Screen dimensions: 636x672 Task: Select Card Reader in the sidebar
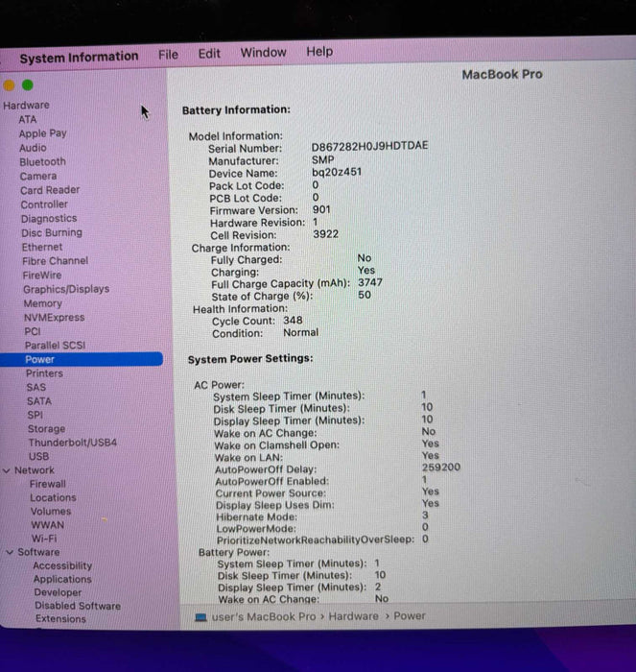(50, 190)
